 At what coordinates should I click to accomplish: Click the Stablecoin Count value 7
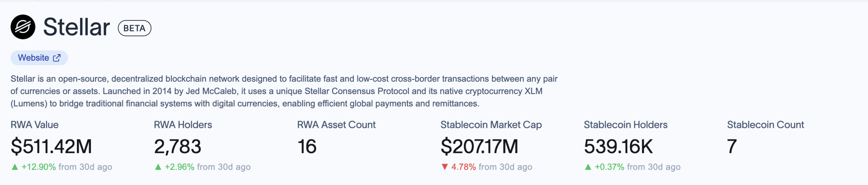[732, 146]
